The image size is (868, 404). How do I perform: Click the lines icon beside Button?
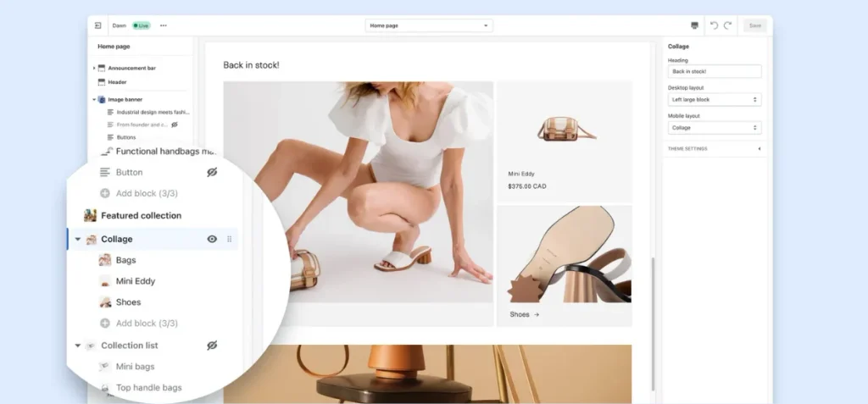(105, 173)
